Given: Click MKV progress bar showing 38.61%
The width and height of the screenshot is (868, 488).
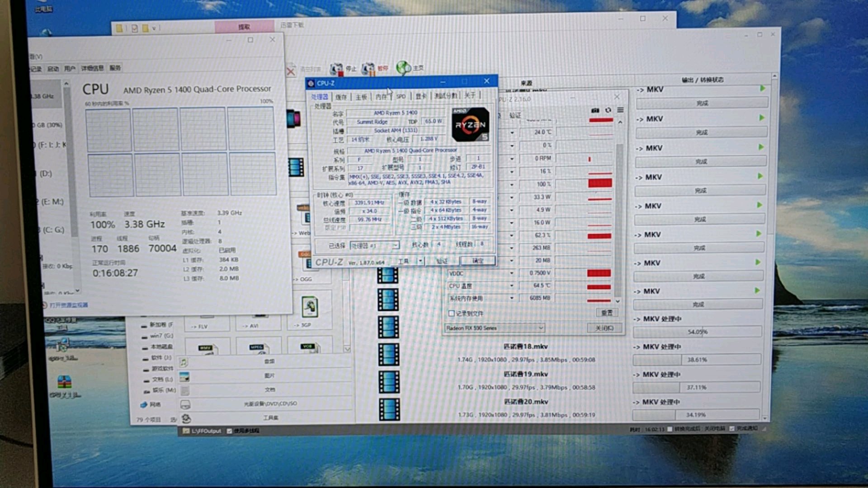Looking at the screenshot, I should pos(697,360).
